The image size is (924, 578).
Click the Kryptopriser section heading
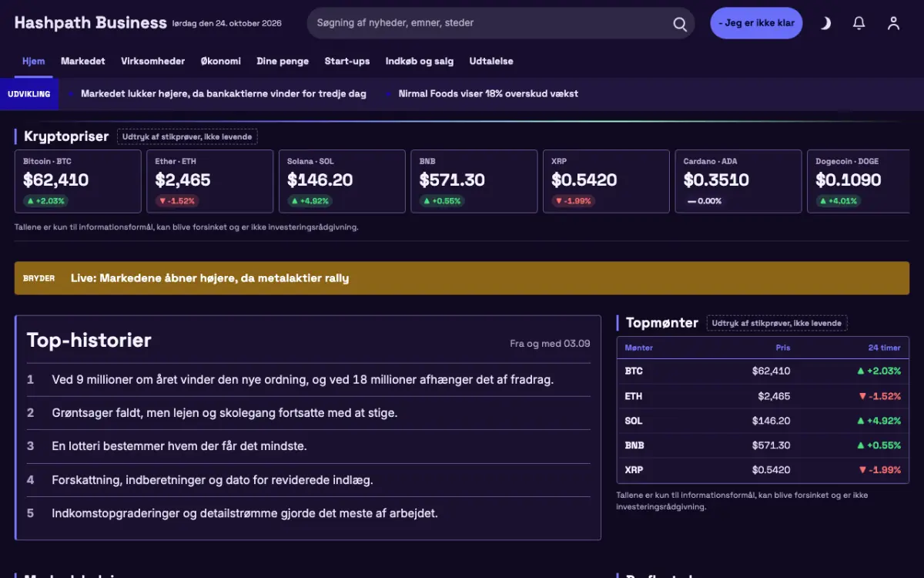[x=66, y=136]
